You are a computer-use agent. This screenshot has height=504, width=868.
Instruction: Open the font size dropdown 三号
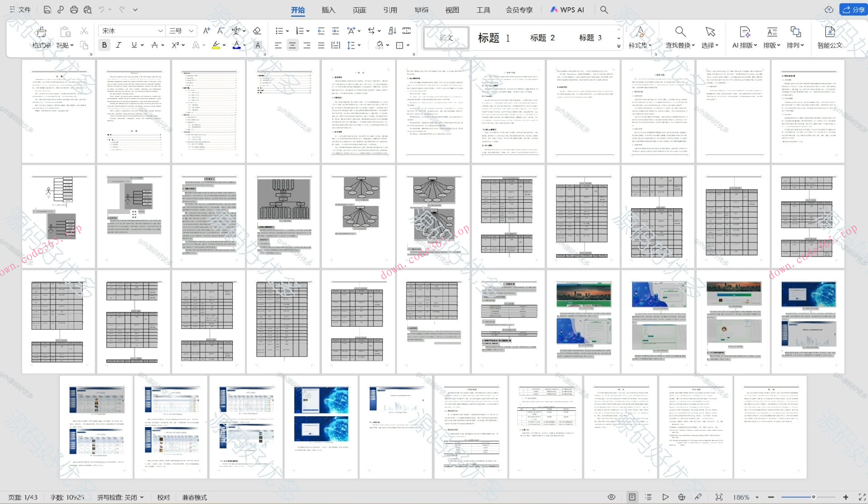coord(191,31)
